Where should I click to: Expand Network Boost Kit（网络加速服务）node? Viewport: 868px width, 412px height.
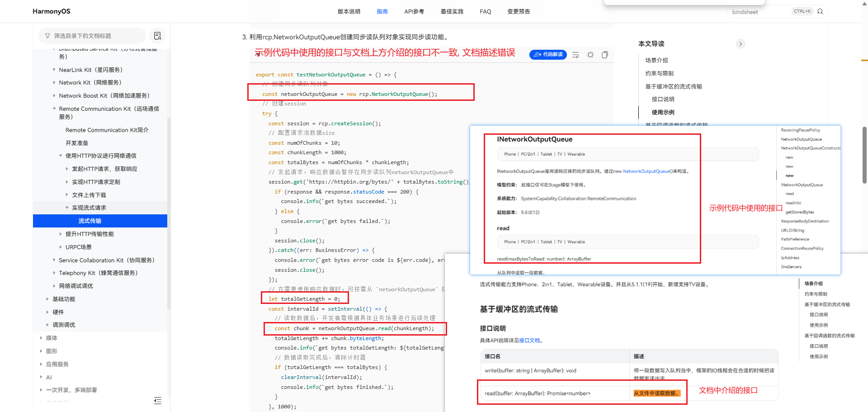pos(54,95)
